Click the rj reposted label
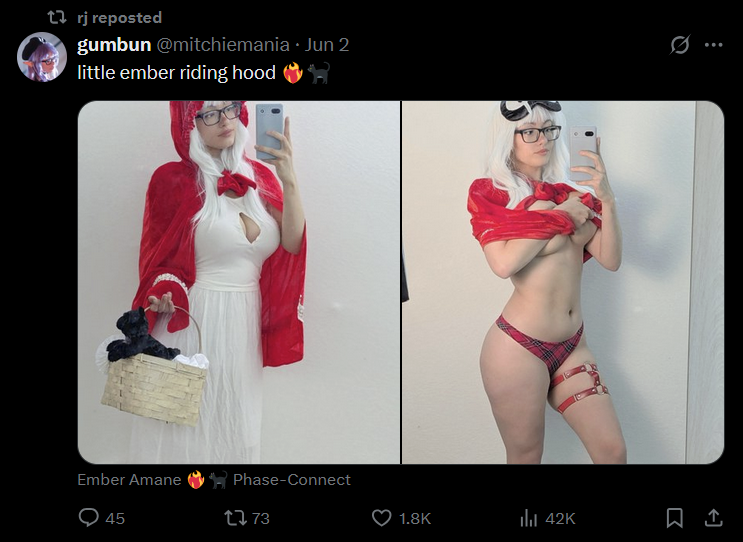Screen dimensions: 743x542 (119, 18)
